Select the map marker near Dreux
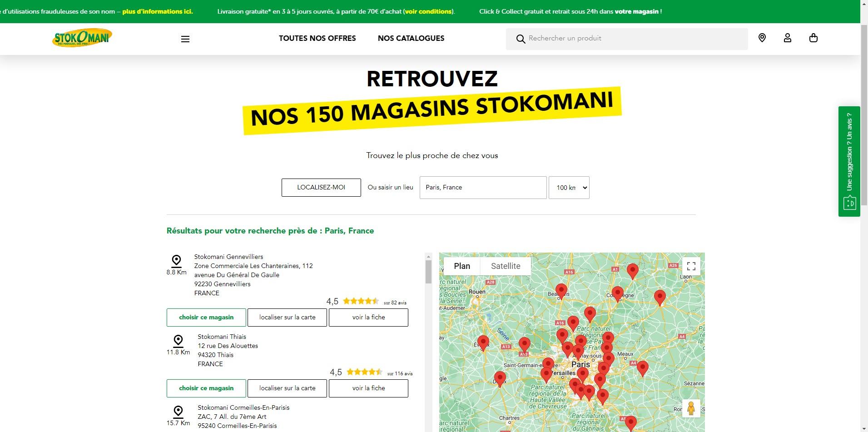Screen dimensions: 868x432 (500, 379)
